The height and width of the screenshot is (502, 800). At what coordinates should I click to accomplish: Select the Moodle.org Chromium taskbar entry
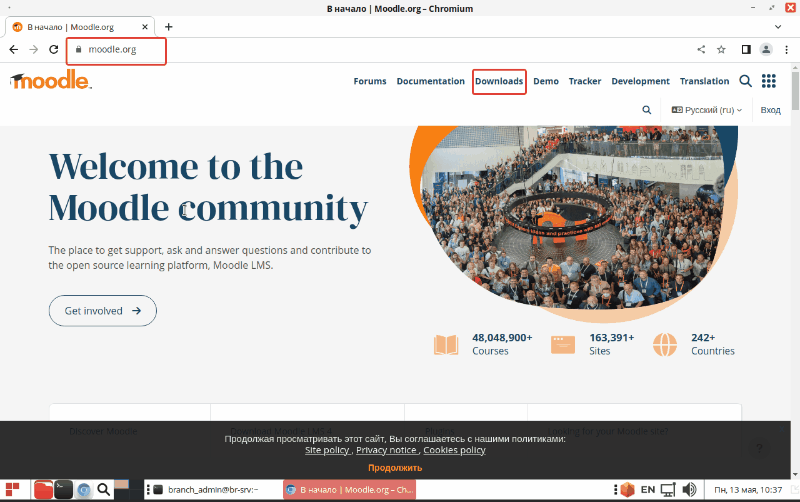click(x=350, y=490)
